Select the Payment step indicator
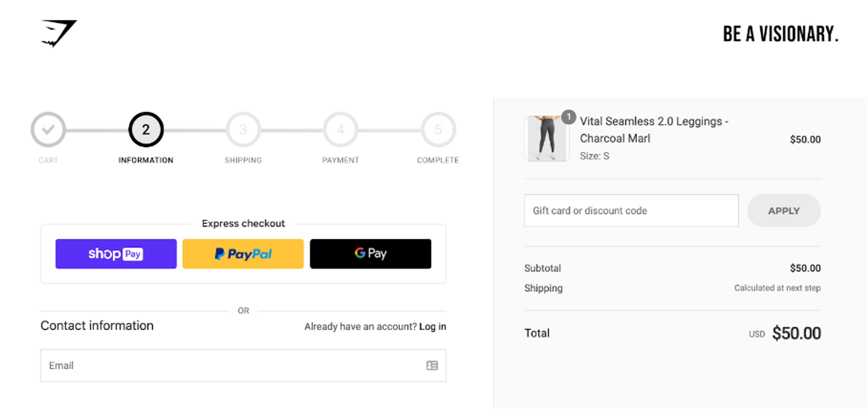868x409 pixels. click(x=341, y=129)
